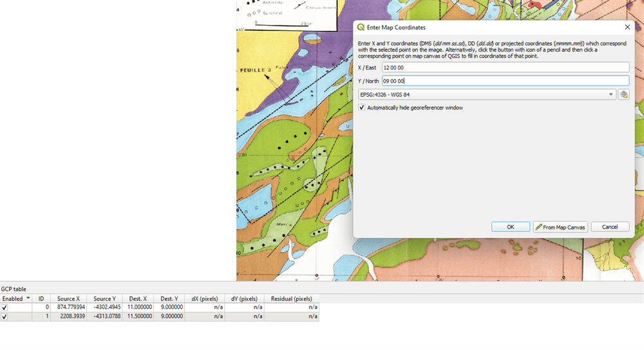Toggle Automatically hide georeferencer window checkbox

click(x=362, y=108)
